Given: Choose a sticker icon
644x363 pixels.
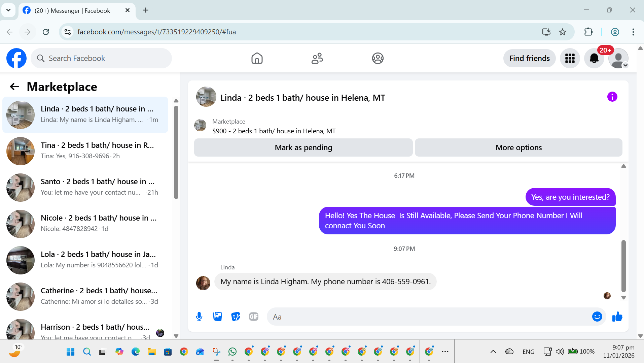Looking at the screenshot, I should pyautogui.click(x=236, y=317).
